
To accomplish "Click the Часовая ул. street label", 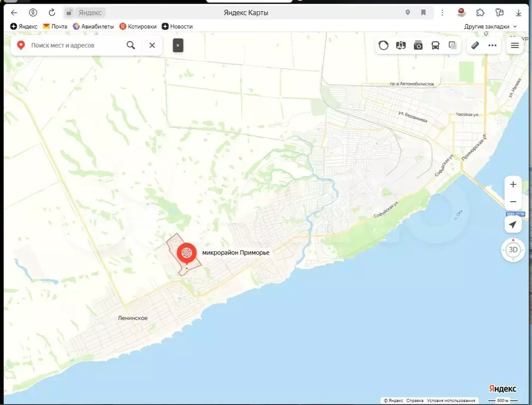I will click(467, 115).
